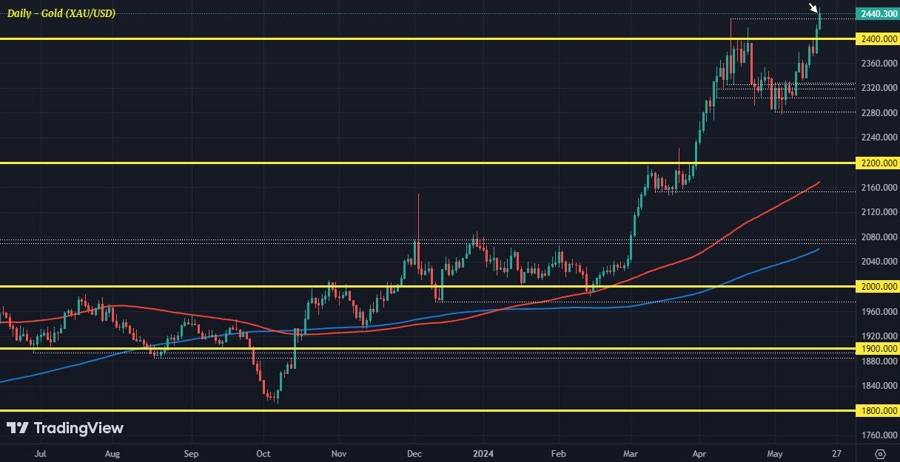The width and height of the screenshot is (900, 462).
Task: Click the 1880.000 price axis value
Action: [x=878, y=361]
